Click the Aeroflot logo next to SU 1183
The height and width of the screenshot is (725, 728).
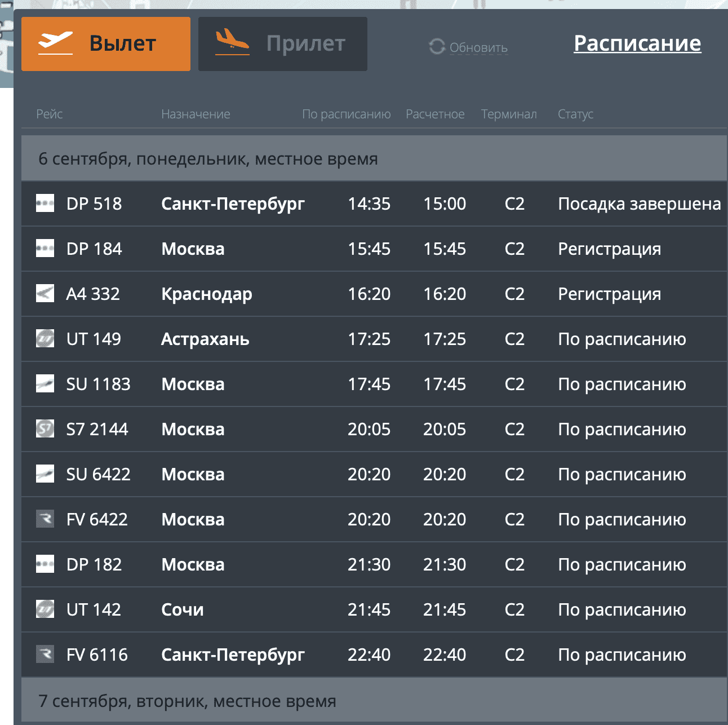[45, 384]
